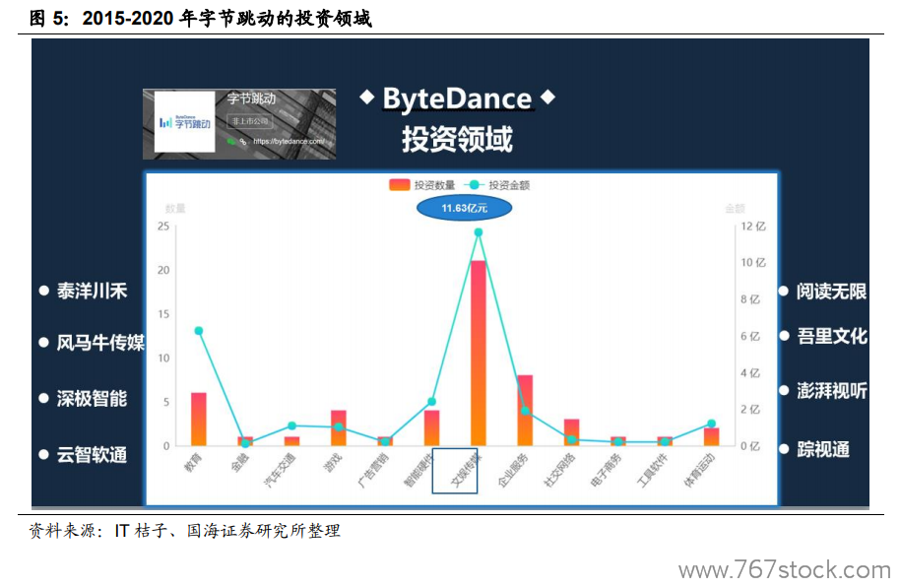Click the 25 value on the count axis
Screen dimensions: 900x588
click(x=163, y=227)
